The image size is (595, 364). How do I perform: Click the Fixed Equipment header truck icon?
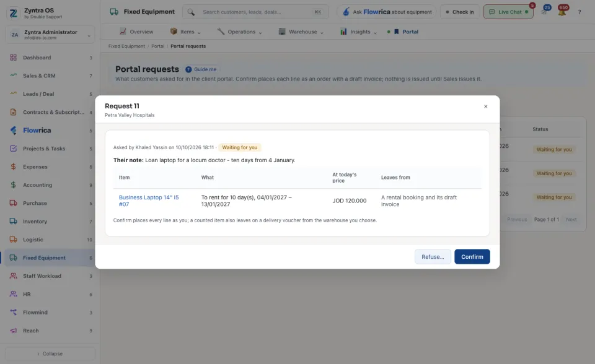[114, 12]
